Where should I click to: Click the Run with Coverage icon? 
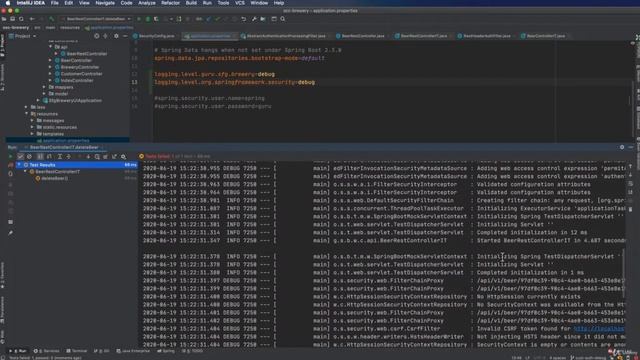click(156, 19)
